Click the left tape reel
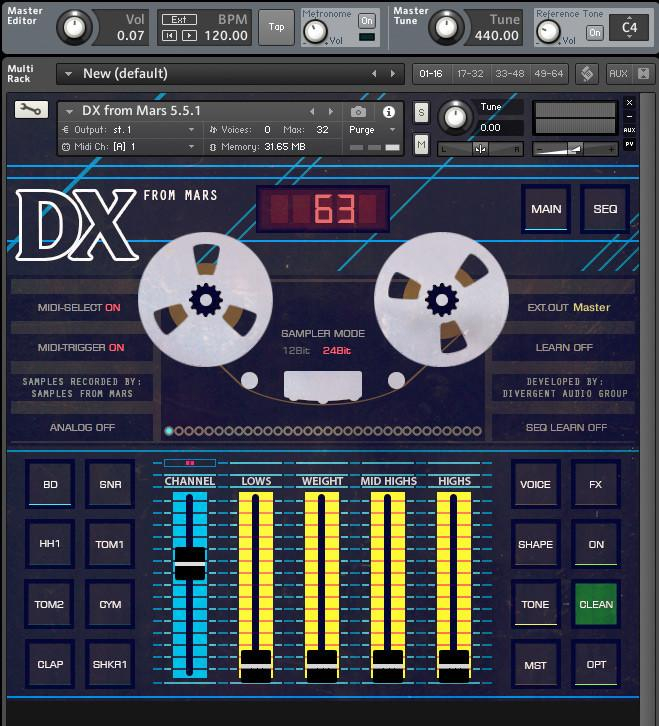659x726 pixels. (x=205, y=298)
